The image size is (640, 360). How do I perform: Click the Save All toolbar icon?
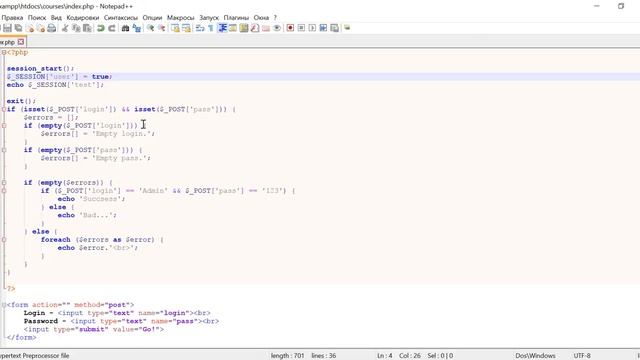tap(18, 28)
